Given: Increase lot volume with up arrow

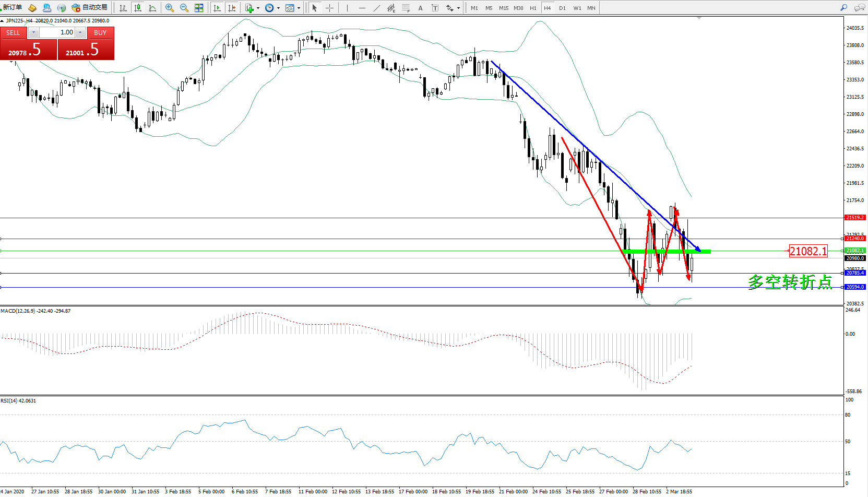Looking at the screenshot, I should click(x=80, y=32).
